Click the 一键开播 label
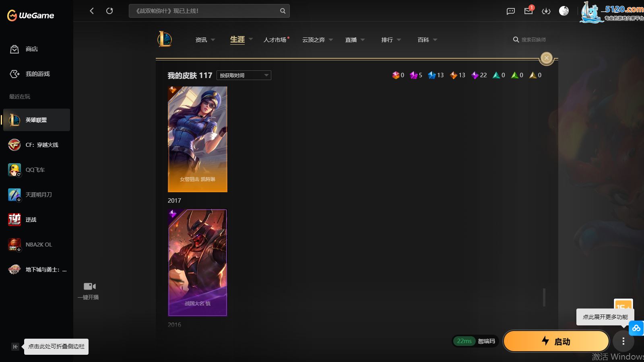The height and width of the screenshot is (362, 644). coord(89,297)
